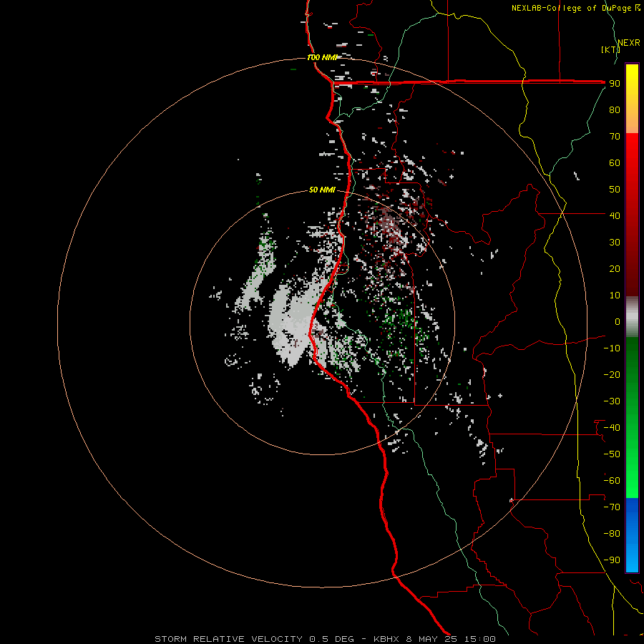Click the "-10" scale label
Screen dimensions: 644x644
point(612,348)
